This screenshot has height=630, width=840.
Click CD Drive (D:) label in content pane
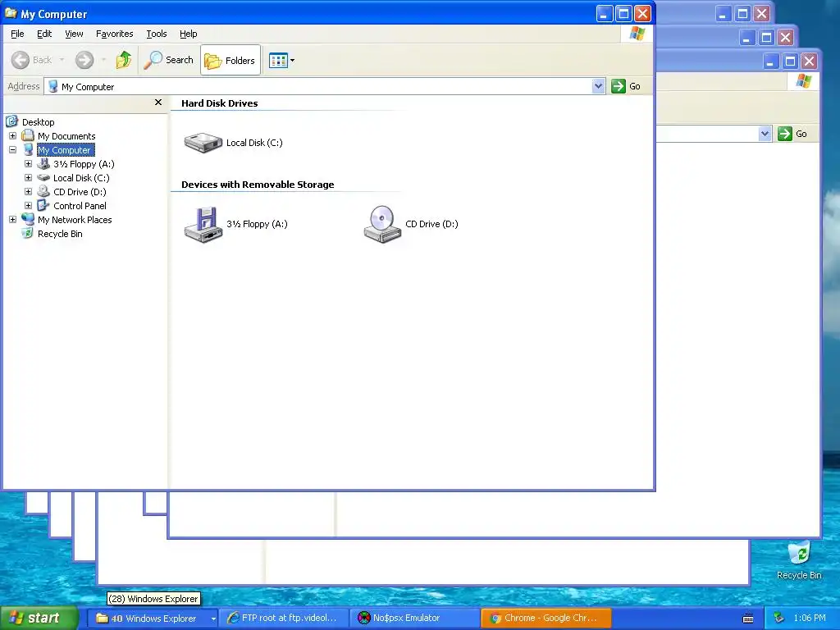coord(431,224)
